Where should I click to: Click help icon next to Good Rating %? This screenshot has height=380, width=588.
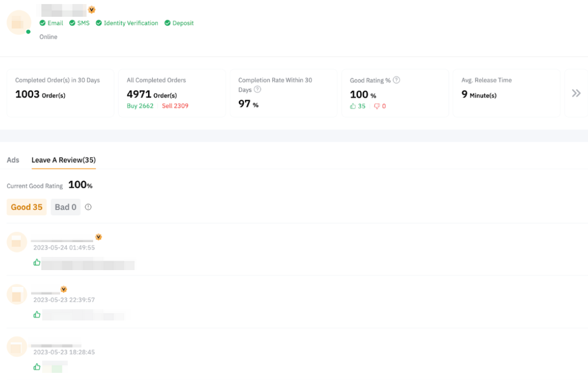397,80
